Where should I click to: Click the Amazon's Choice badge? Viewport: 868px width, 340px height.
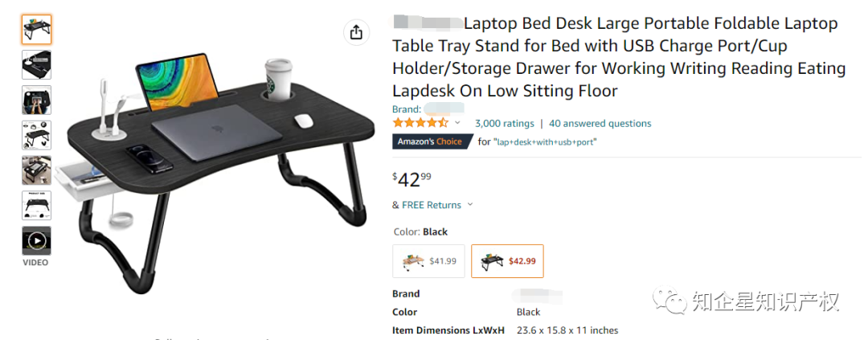429,141
